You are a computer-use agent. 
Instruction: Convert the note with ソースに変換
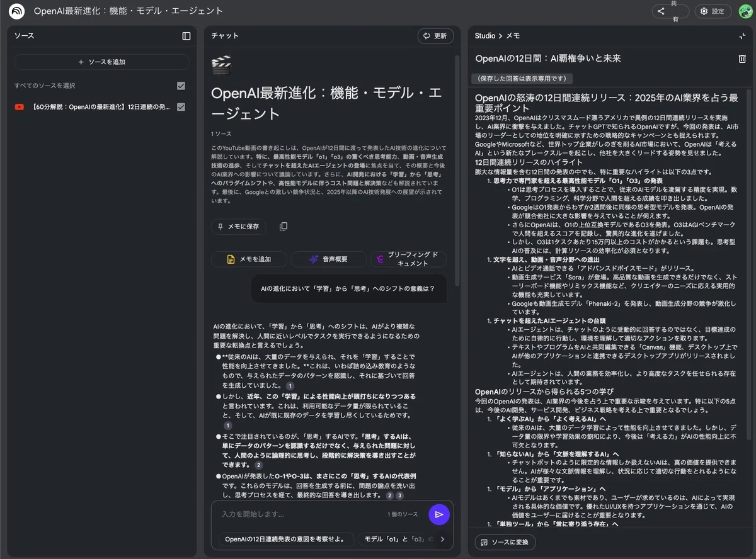pos(505,542)
